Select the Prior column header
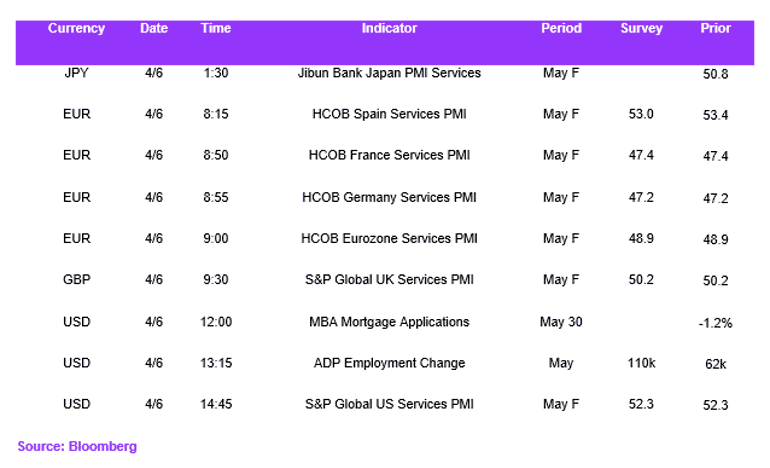This screenshot has height=468, width=770. coord(715,28)
